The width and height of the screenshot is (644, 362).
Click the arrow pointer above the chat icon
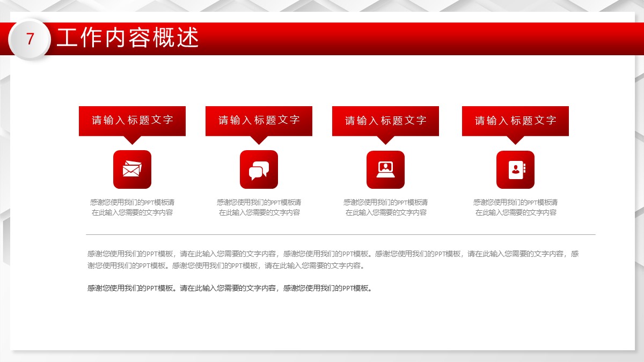click(259, 140)
